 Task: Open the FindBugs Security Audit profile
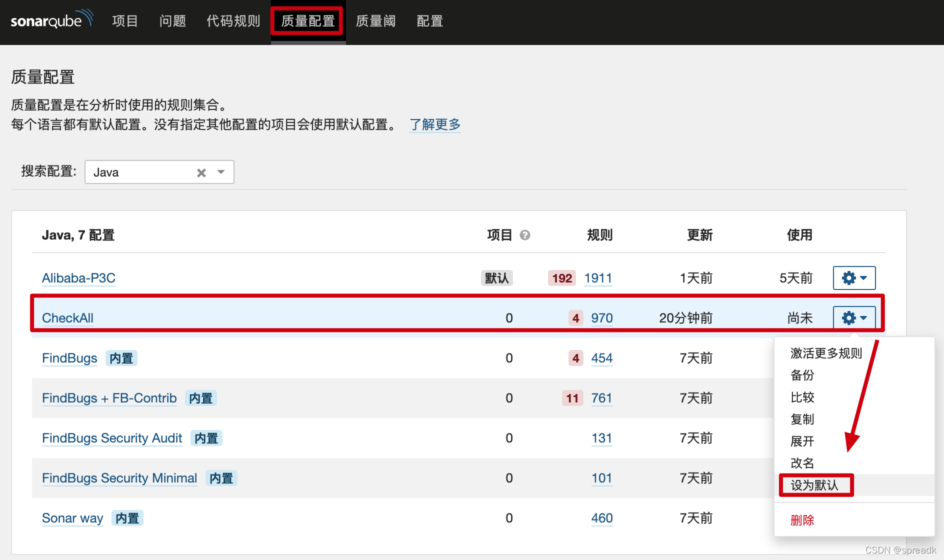[112, 438]
